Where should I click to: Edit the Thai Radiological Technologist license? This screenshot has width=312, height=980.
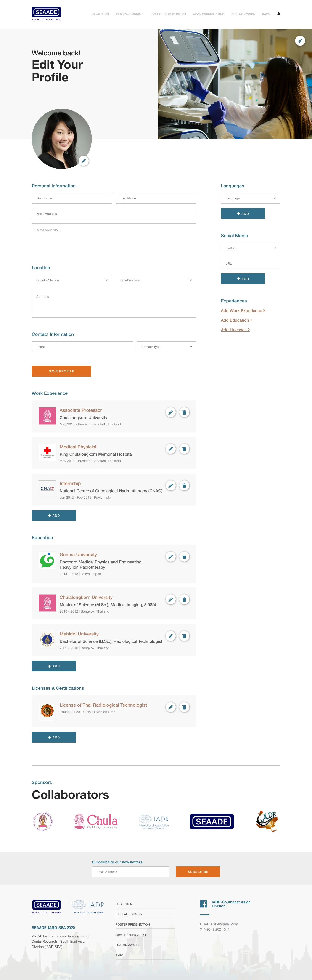171,707
